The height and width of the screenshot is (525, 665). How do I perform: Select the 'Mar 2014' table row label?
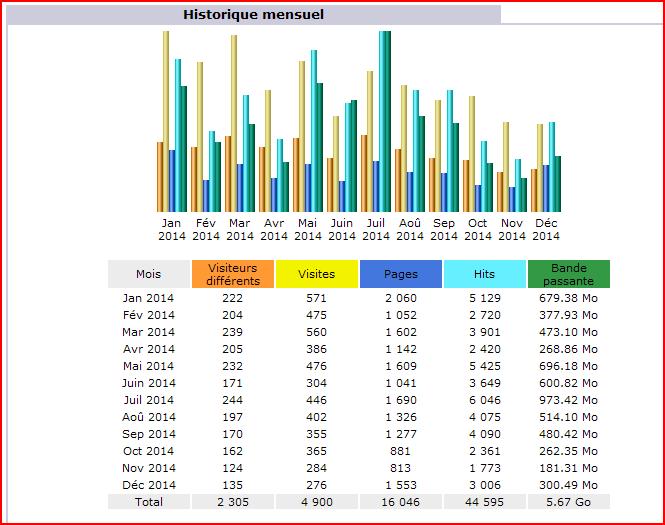click(x=148, y=332)
